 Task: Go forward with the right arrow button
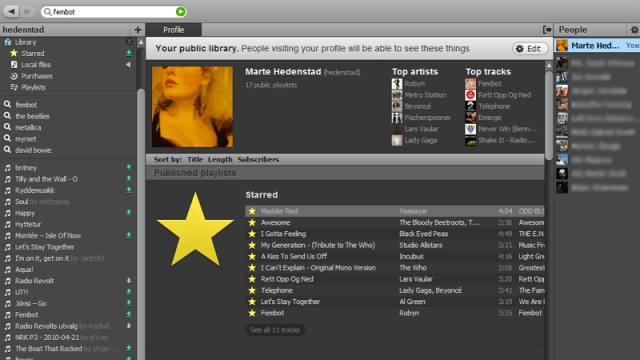coord(27,11)
